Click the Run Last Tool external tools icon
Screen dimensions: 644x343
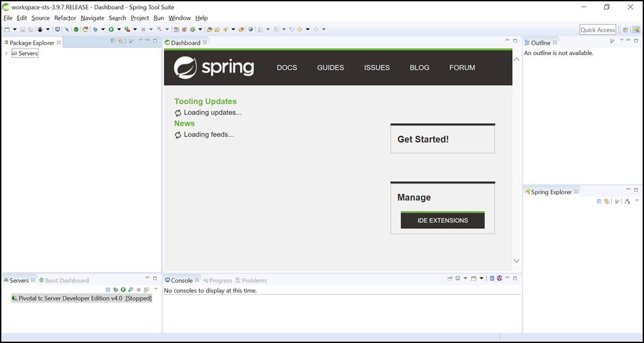127,30
